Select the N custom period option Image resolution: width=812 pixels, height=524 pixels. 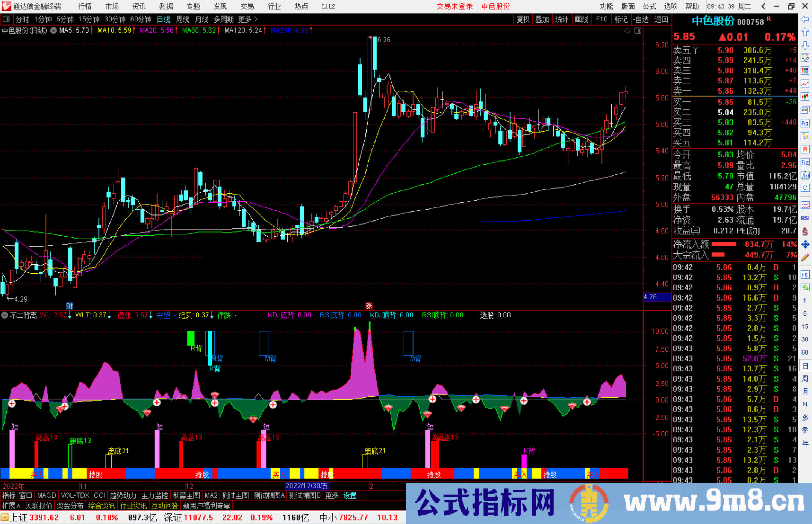(805, 405)
